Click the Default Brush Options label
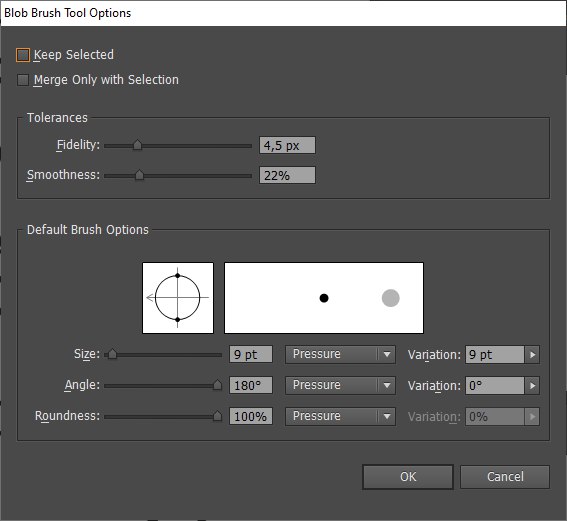The width and height of the screenshot is (567, 521). pyautogui.click(x=88, y=230)
